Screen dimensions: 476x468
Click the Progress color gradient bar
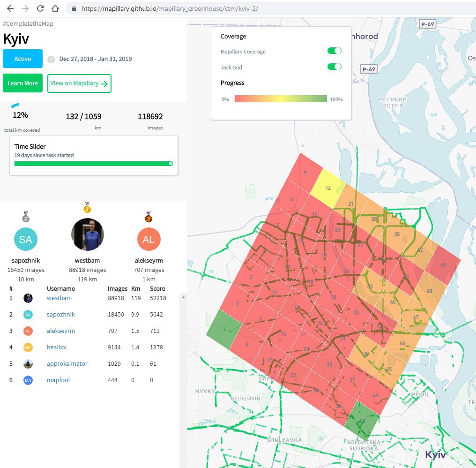tap(281, 99)
